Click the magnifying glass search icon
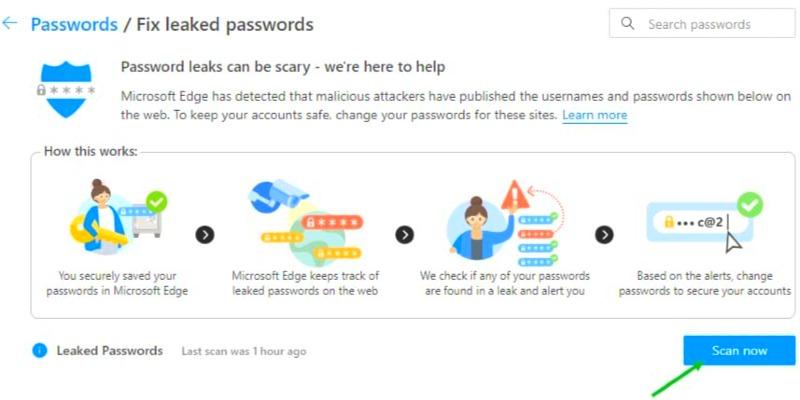 point(628,23)
